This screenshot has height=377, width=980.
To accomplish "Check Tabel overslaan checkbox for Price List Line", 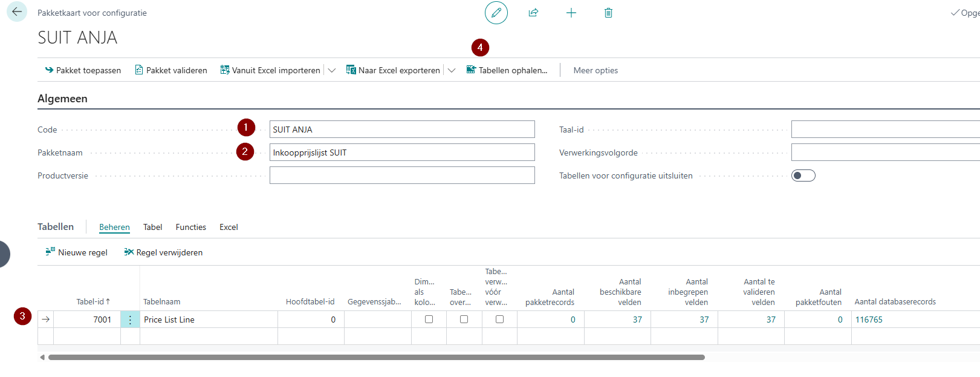I will point(464,320).
